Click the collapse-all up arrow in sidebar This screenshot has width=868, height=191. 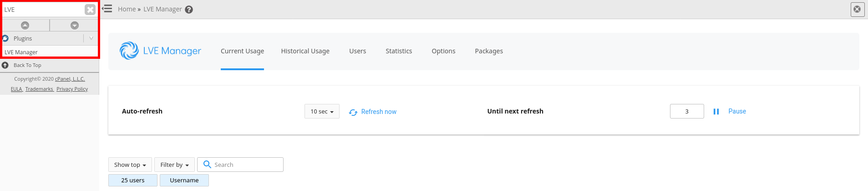[25, 26]
